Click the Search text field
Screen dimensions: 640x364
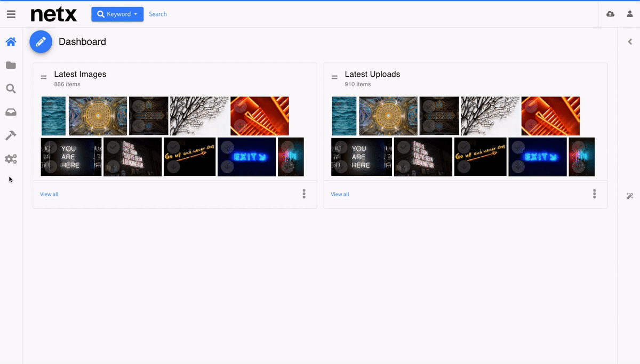pos(213,14)
